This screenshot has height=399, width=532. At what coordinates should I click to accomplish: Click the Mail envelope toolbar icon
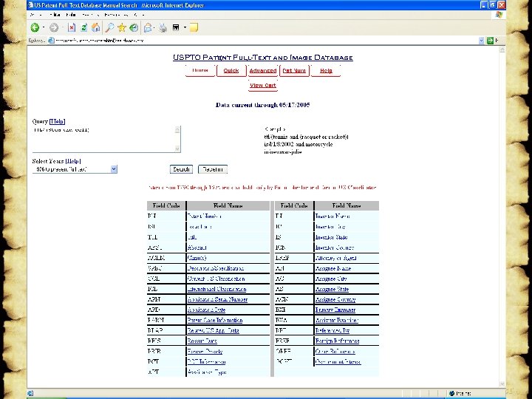click(148, 27)
